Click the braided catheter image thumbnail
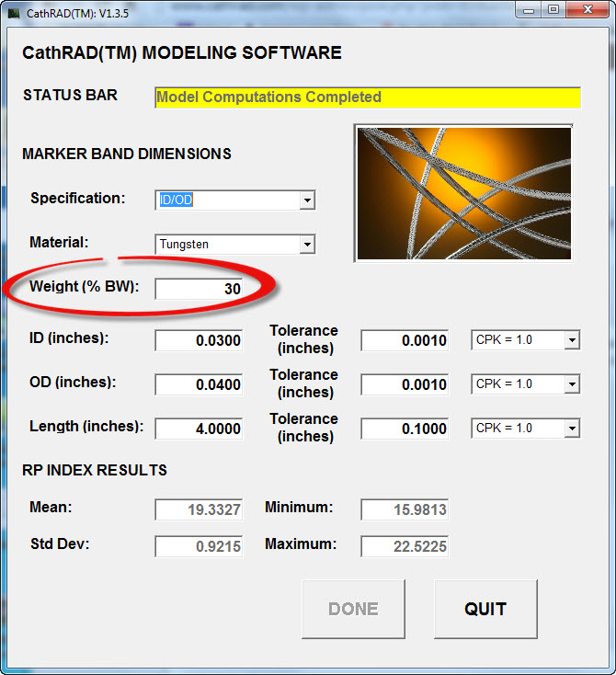This screenshot has height=675, width=616. (463, 193)
